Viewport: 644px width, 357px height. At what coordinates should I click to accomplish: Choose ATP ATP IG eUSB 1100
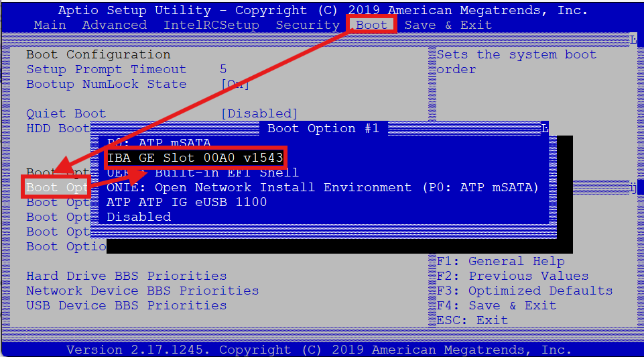(x=186, y=202)
